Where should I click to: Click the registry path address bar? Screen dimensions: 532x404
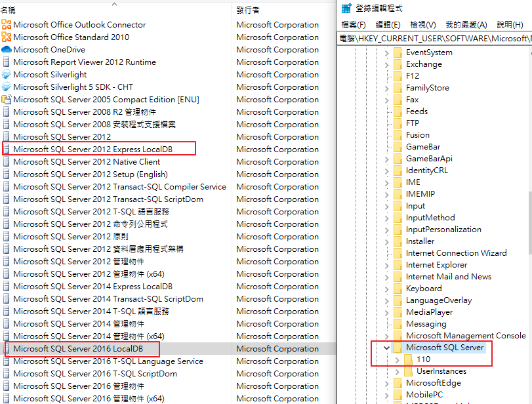[x=435, y=38]
